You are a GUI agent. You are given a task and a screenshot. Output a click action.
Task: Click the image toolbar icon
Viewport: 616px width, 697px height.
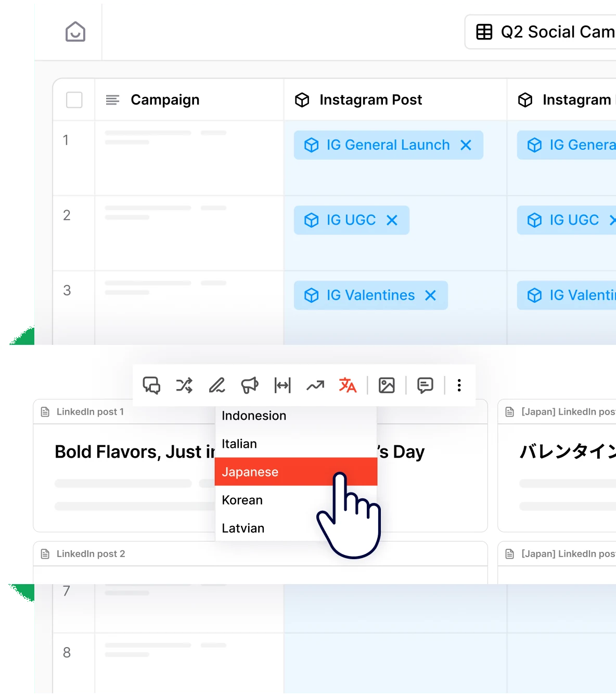[387, 385]
